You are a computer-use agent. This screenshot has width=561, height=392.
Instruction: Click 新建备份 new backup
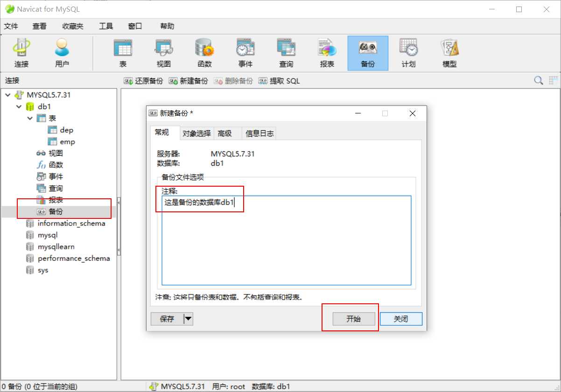tap(188, 81)
